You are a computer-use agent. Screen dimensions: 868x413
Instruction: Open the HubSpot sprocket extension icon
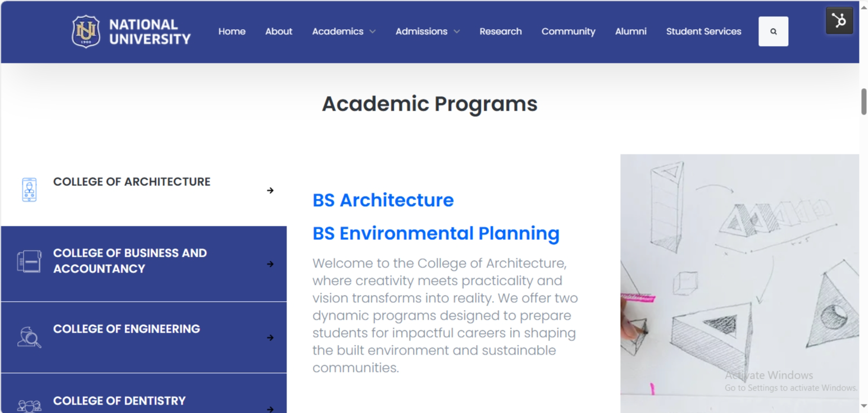tap(839, 20)
